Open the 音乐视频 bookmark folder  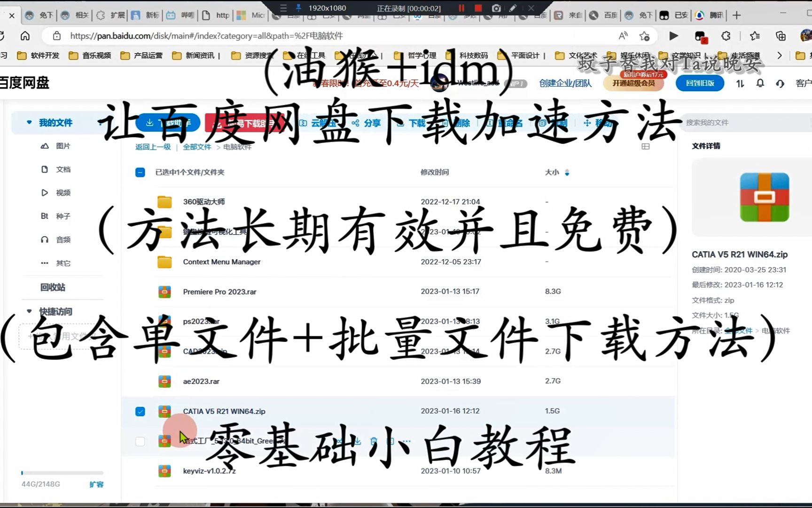pyautogui.click(x=90, y=56)
